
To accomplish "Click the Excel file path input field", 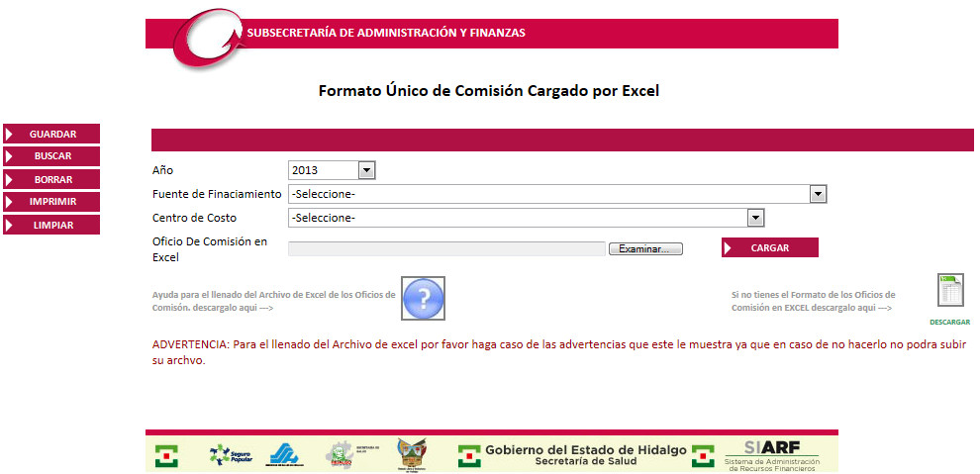I will pos(446,248).
